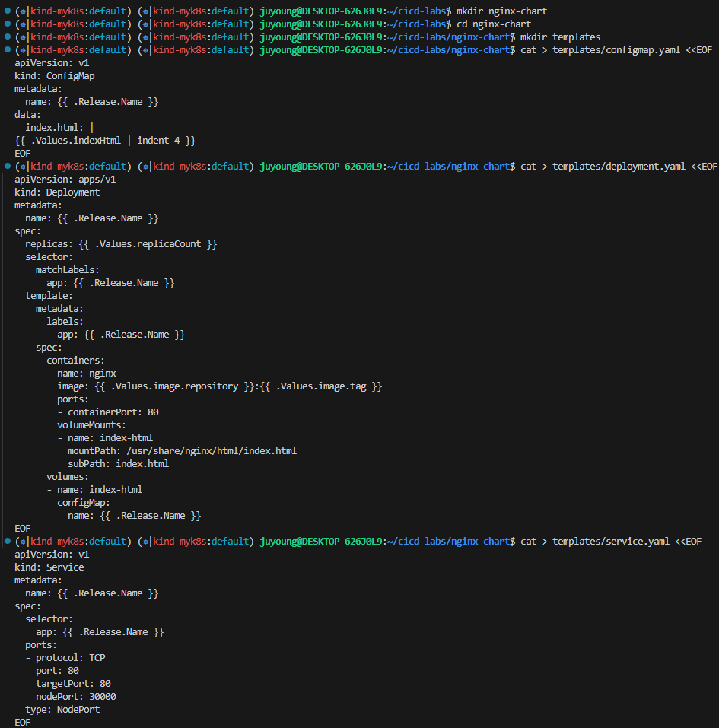
Task: Click the 'mkdir templates' command text
Action: 560,37
